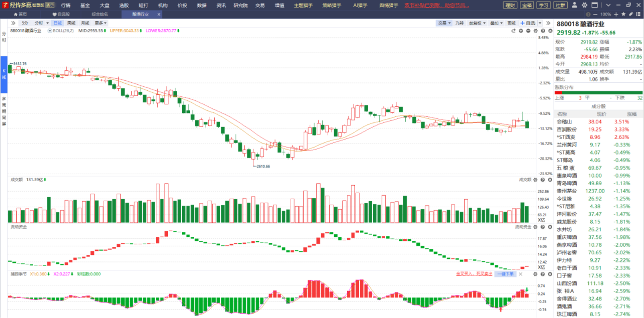Open the 研究院 menu

pyautogui.click(x=241, y=5)
